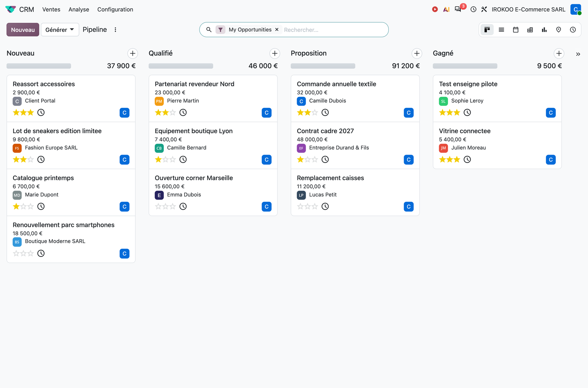Open activity clock on Contrat cadre 2027 card
588x388 pixels.
pos(325,159)
